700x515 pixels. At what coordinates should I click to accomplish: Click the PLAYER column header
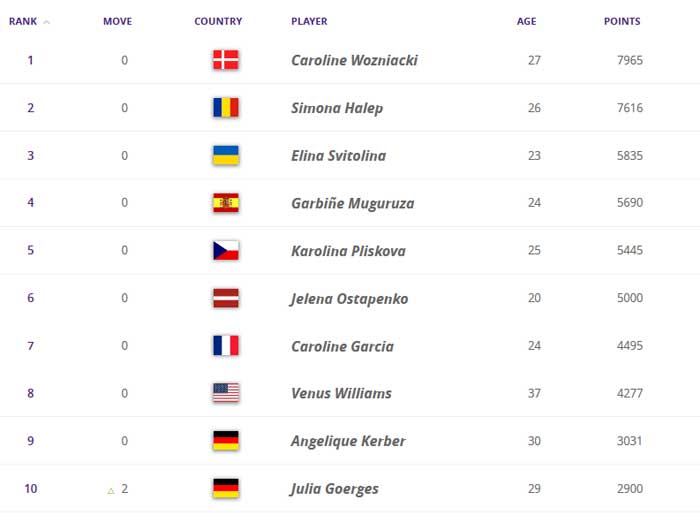(x=309, y=22)
